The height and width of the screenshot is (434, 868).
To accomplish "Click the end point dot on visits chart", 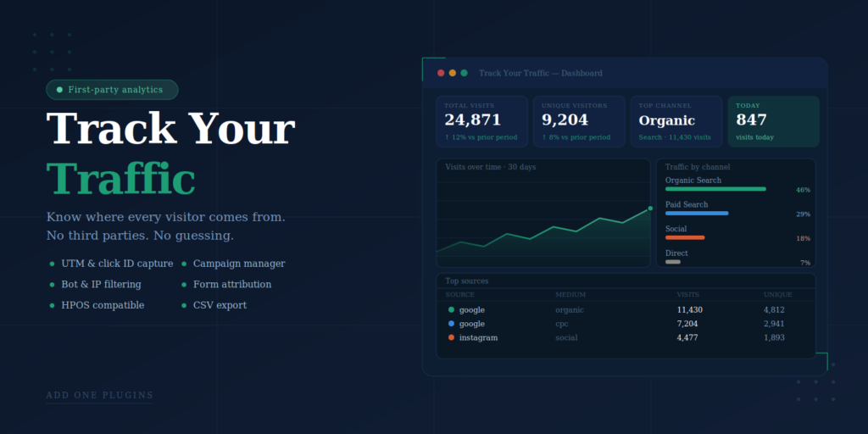I will [650, 209].
